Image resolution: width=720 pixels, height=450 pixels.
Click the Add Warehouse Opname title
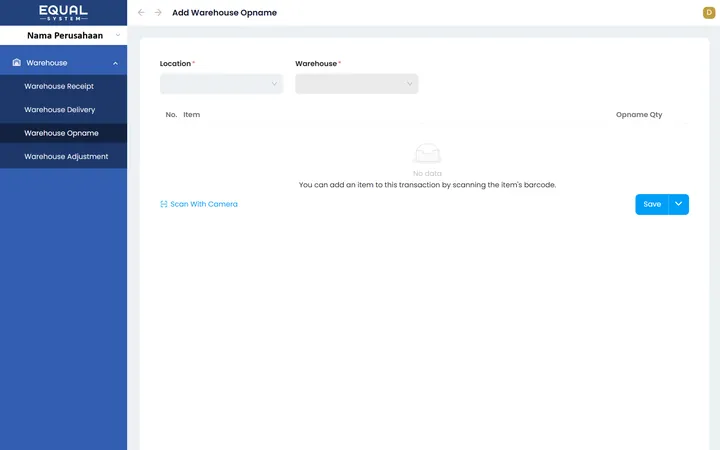pyautogui.click(x=225, y=13)
